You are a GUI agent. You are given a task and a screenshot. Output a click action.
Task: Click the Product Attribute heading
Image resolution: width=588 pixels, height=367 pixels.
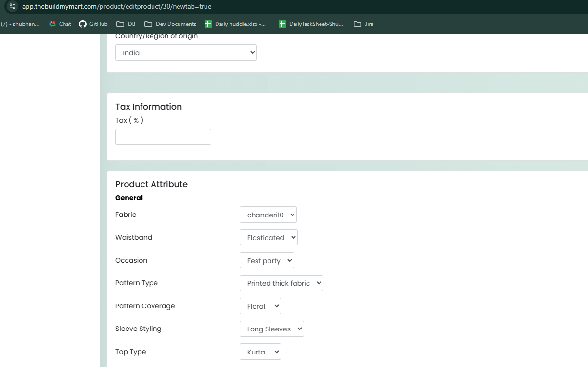152,184
